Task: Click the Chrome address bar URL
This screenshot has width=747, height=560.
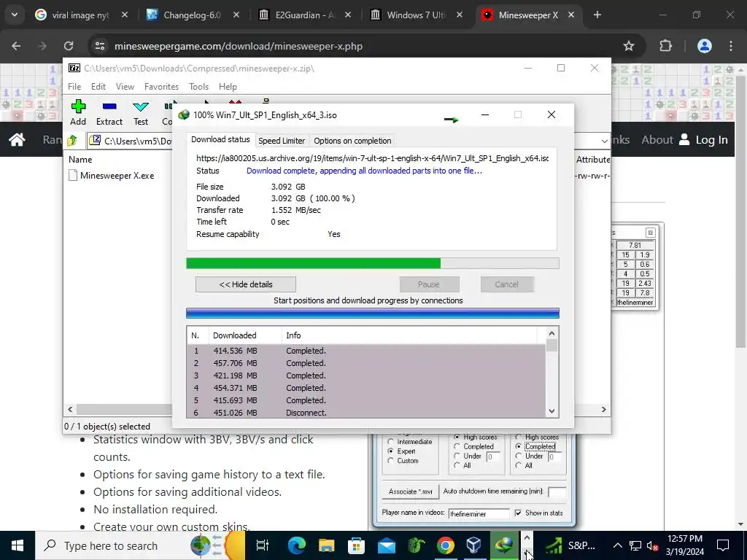Action: click(239, 46)
